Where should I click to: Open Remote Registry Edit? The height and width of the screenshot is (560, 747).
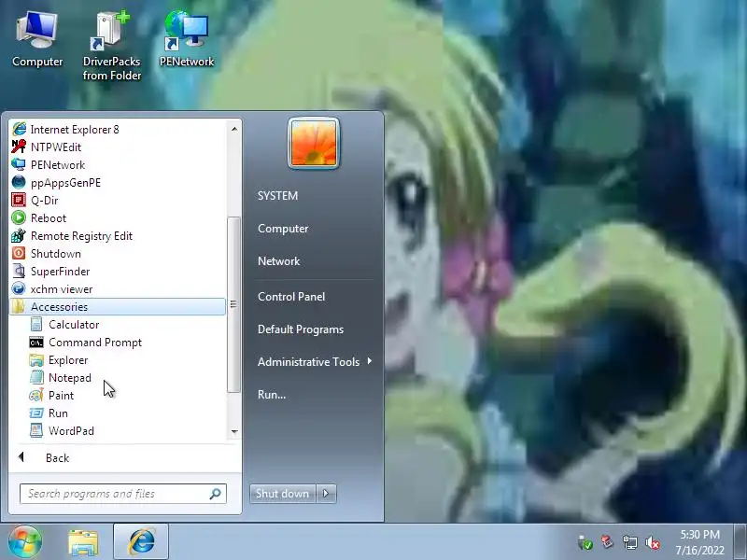118,236
